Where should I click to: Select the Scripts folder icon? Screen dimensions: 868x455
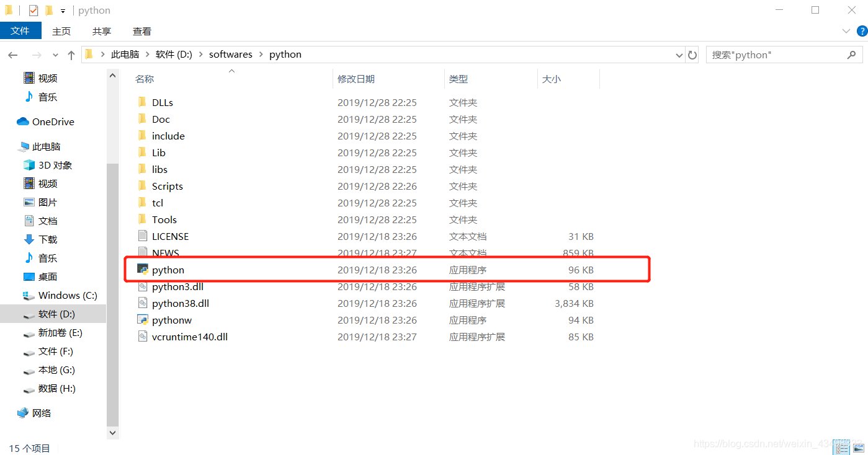143,185
